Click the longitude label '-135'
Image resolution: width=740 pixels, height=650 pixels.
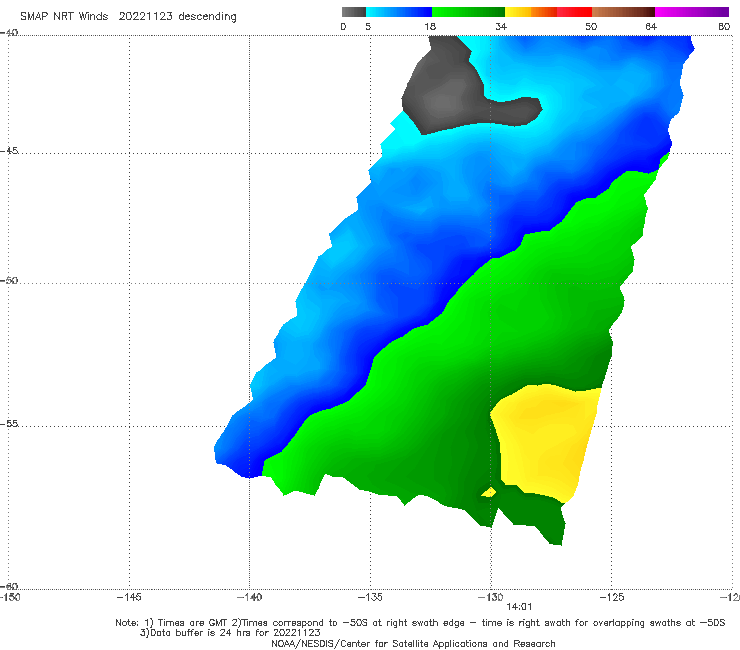(x=370, y=597)
